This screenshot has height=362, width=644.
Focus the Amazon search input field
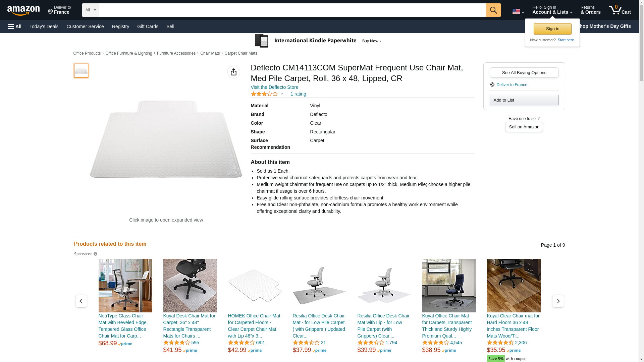coord(292,10)
